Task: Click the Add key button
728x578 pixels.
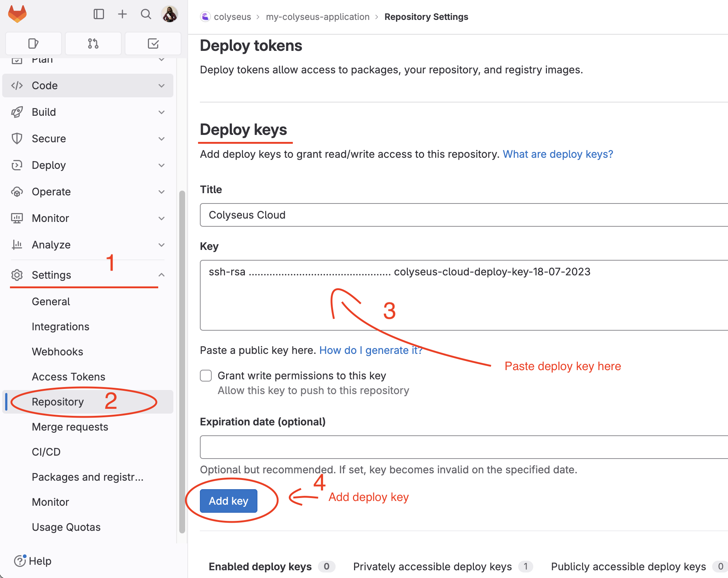Action: (229, 501)
